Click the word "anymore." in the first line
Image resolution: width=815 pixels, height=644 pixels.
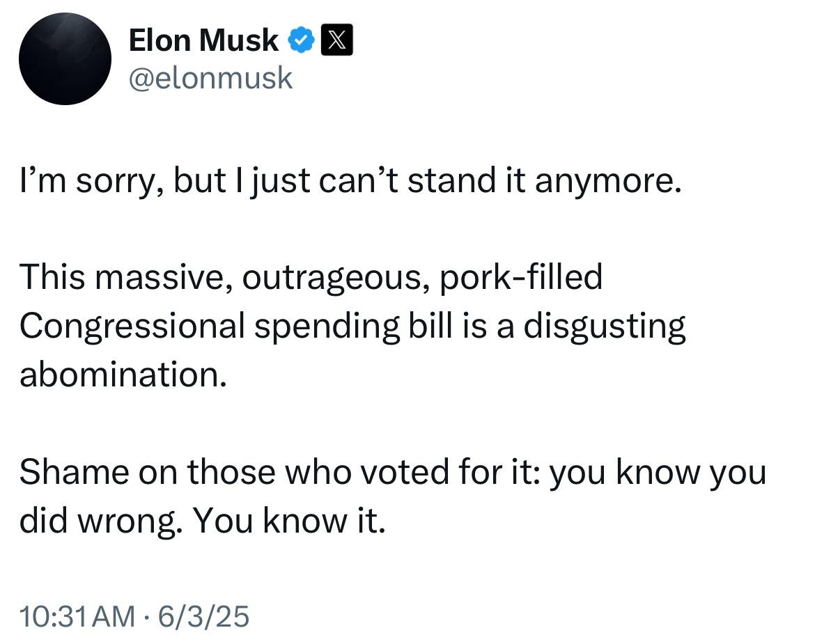[x=608, y=182]
